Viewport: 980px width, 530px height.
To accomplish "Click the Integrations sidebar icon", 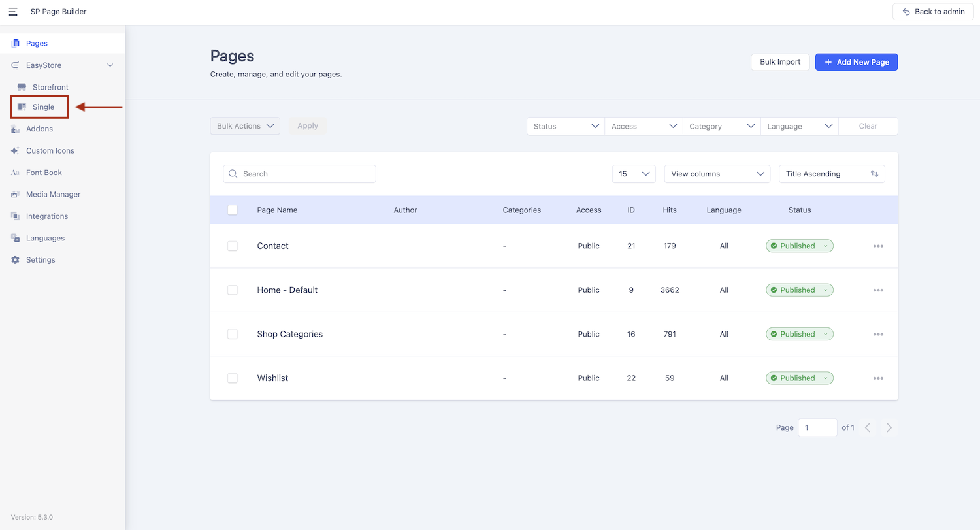I will click(15, 216).
